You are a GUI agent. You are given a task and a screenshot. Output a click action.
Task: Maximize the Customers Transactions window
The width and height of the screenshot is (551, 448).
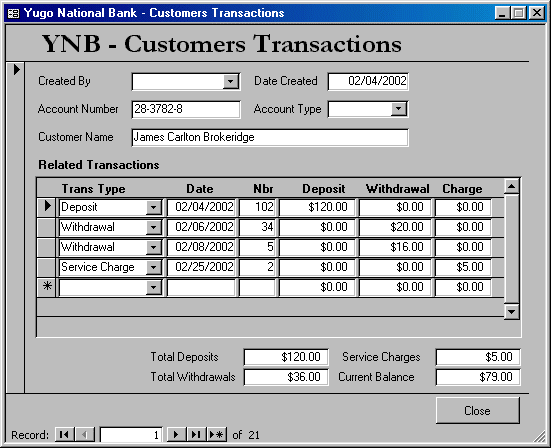(x=519, y=13)
